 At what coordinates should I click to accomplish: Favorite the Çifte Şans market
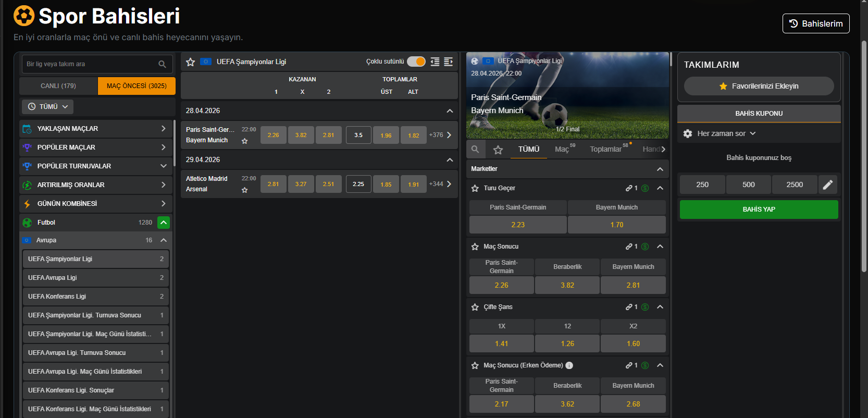[475, 307]
